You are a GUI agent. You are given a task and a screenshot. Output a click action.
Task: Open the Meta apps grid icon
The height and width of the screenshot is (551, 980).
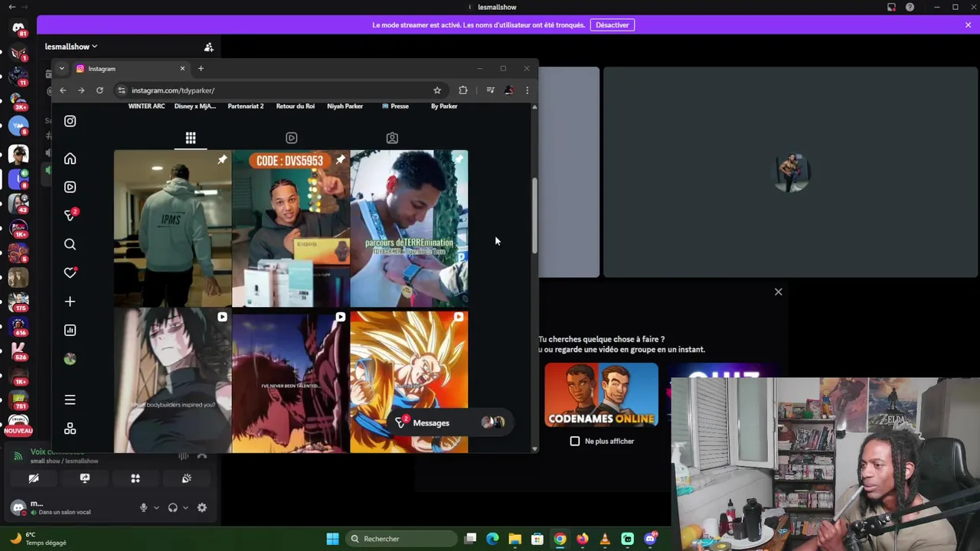(x=70, y=429)
